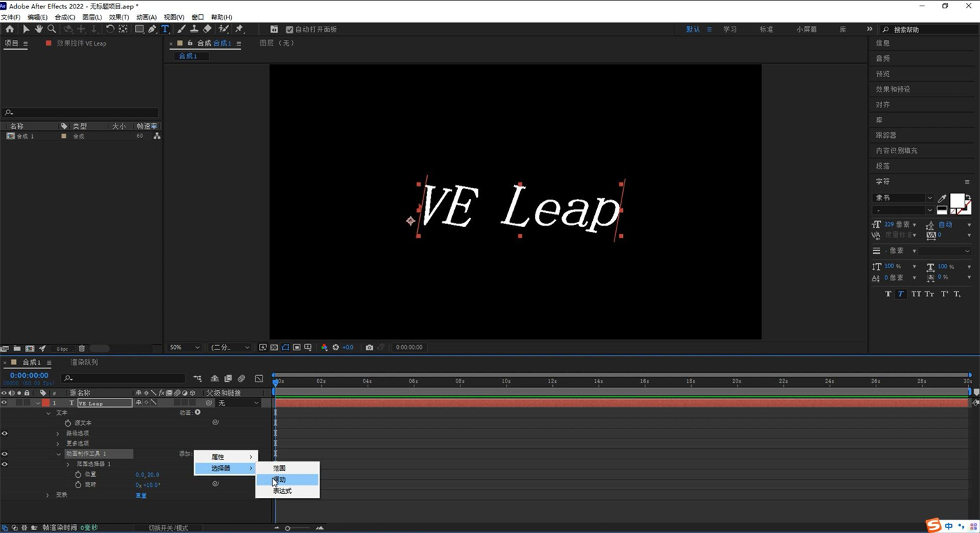
Task: Open the 内容识别填充 panel
Action: point(896,151)
